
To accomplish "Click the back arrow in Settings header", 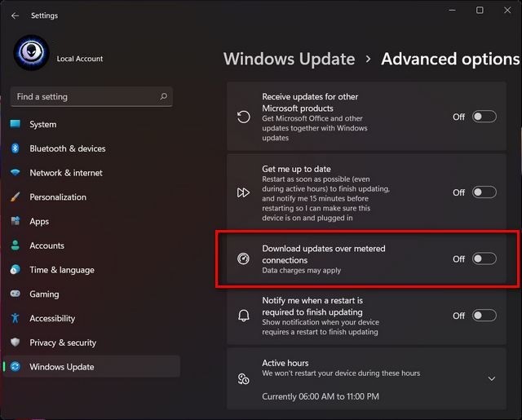I will coord(15,15).
